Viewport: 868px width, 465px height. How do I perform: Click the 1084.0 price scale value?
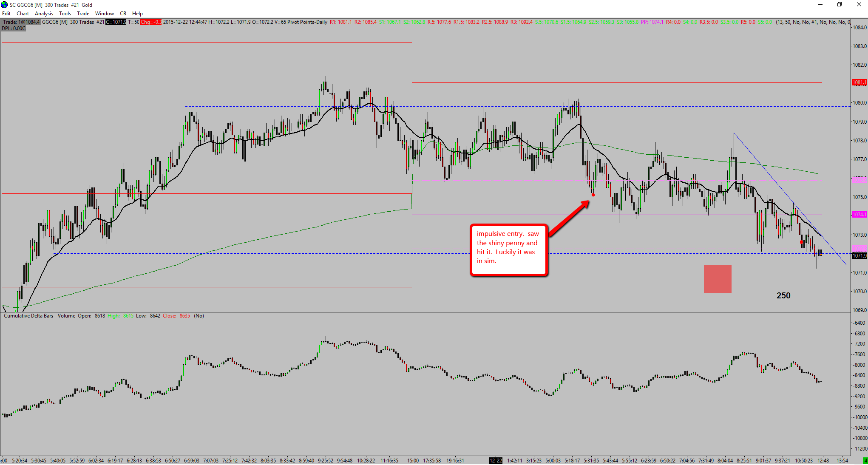coord(859,28)
